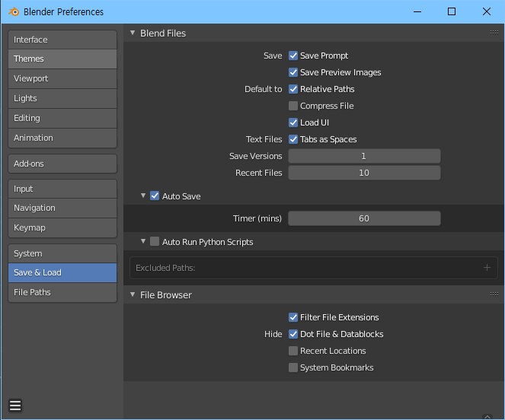Open the Interface preferences section
This screenshot has width=505, height=420.
point(62,40)
